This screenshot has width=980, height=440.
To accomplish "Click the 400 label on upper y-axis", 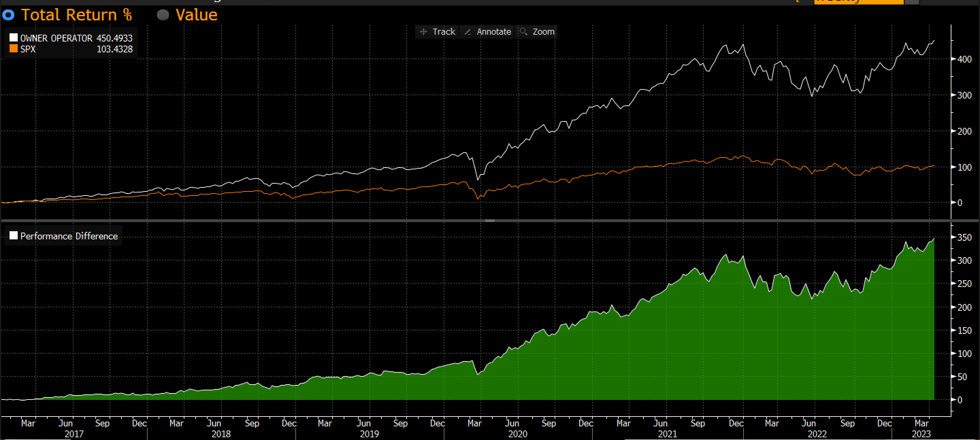I will tap(964, 59).
